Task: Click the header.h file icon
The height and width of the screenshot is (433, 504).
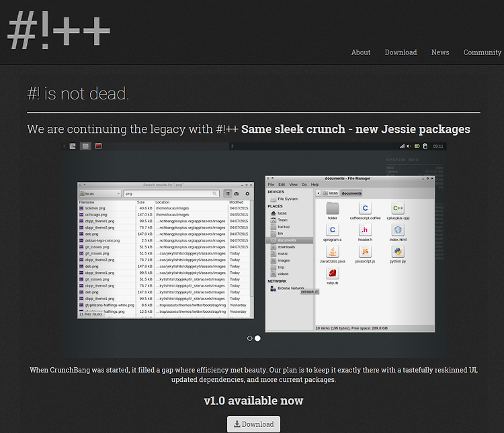Action: (x=365, y=230)
